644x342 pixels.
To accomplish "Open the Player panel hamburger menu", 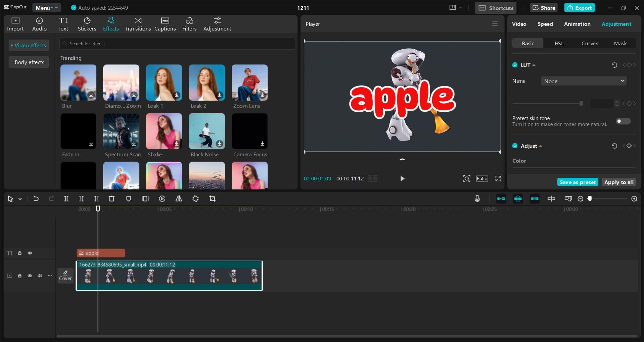I will point(495,24).
